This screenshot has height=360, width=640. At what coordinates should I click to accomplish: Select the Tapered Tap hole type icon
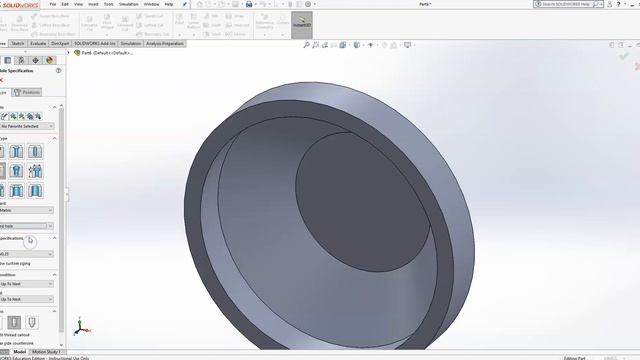pyautogui.click(x=16, y=171)
